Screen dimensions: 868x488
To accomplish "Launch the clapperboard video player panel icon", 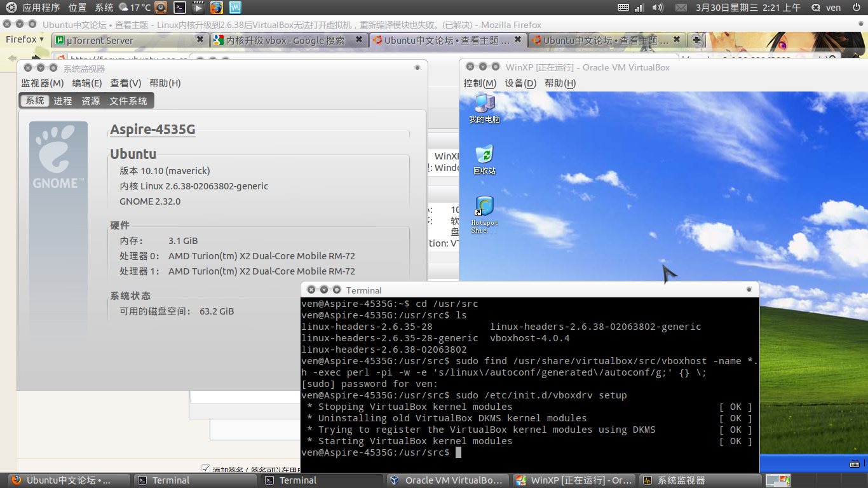I will (x=198, y=8).
